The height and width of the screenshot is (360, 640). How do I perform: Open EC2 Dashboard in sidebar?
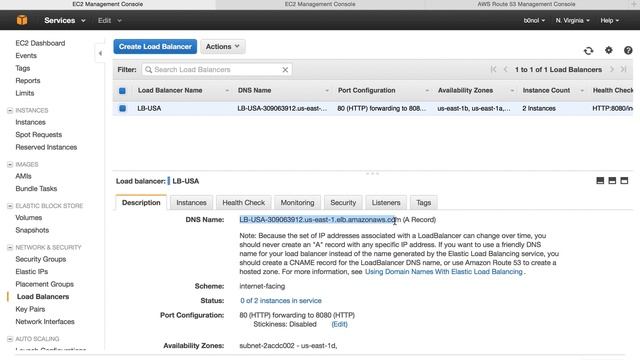pyautogui.click(x=40, y=43)
